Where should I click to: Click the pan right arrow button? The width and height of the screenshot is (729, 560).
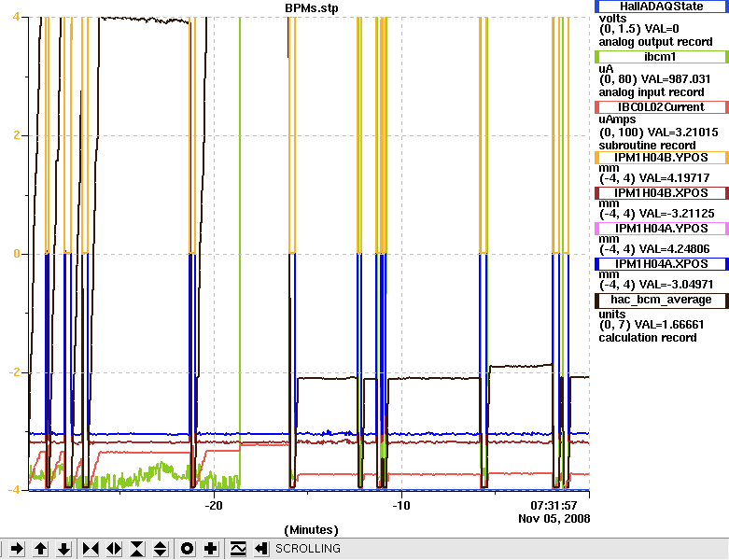tap(17, 549)
